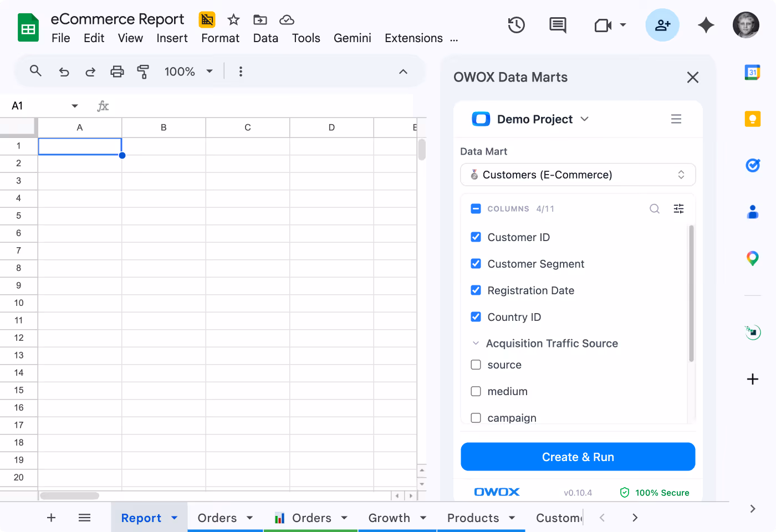Add a new sheet with plus button

[51, 518]
